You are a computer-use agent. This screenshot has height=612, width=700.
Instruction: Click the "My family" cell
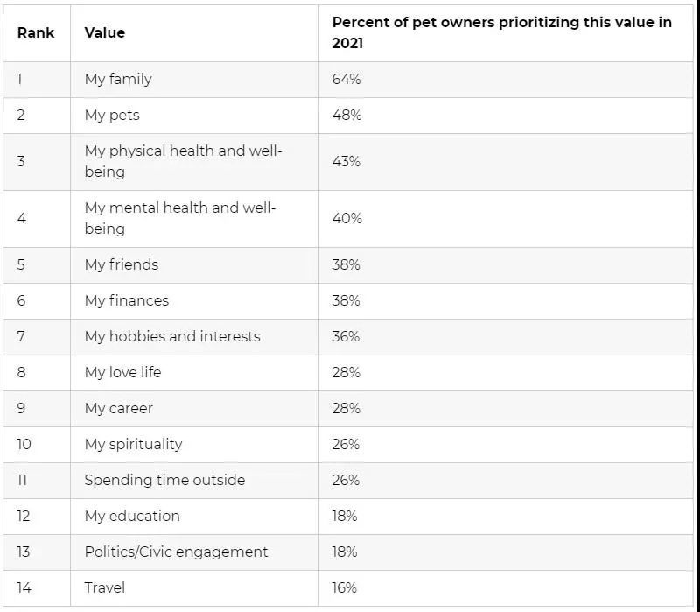(118, 79)
